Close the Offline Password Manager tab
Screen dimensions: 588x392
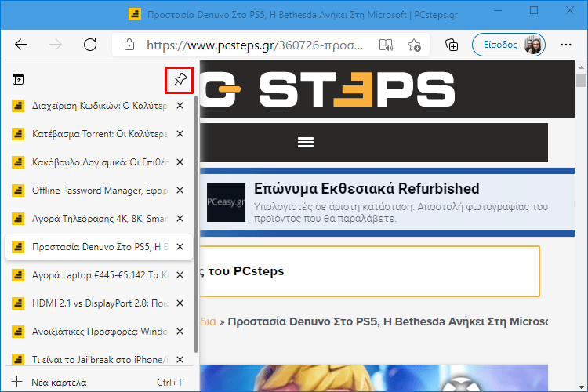(180, 191)
